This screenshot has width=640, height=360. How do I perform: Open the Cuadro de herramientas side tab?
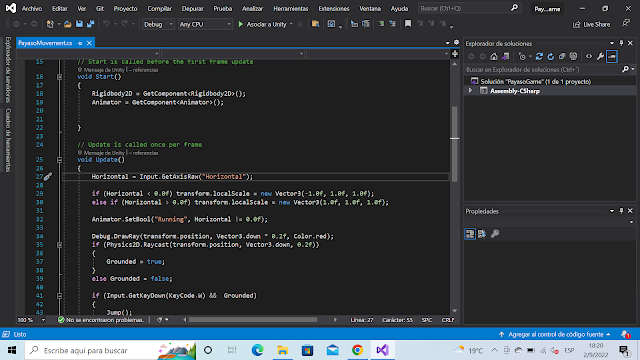tap(8, 140)
